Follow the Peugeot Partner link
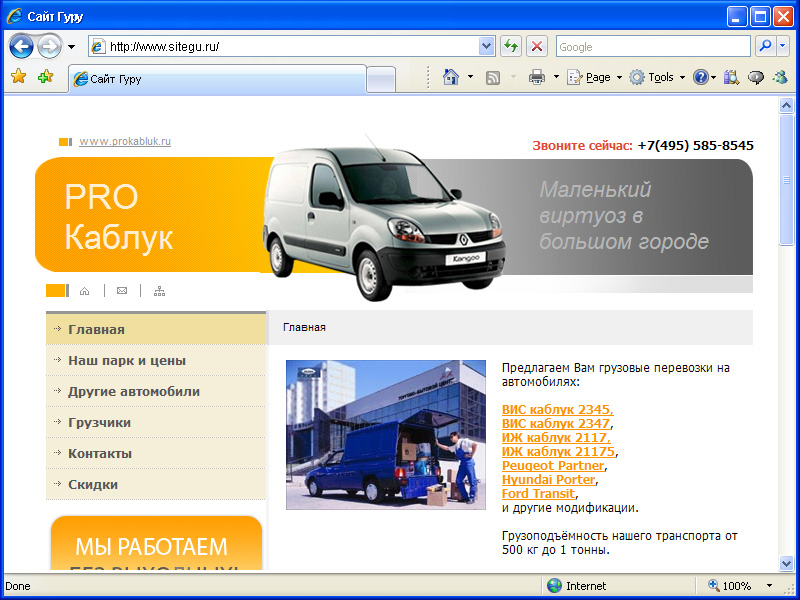This screenshot has height=600, width=800. tap(553, 466)
